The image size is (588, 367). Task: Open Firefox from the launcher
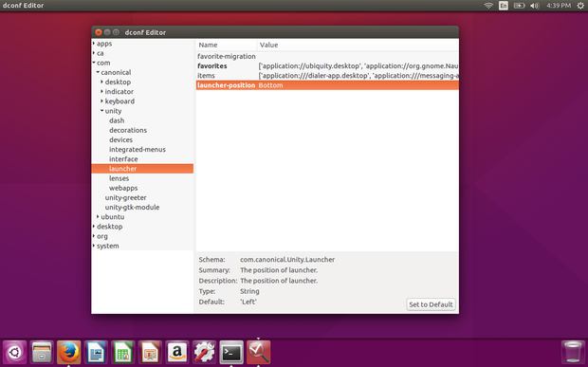(68, 352)
